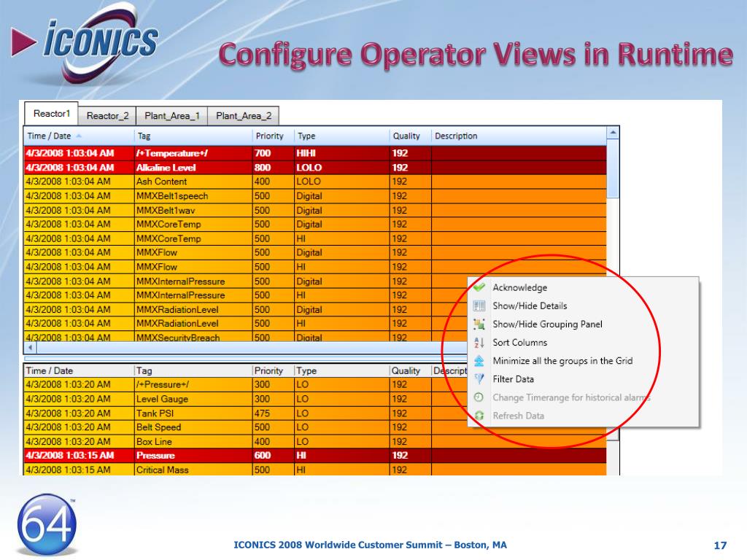Select the MMXBelt1speech tag cell
The image size is (747, 560).
[x=193, y=195]
